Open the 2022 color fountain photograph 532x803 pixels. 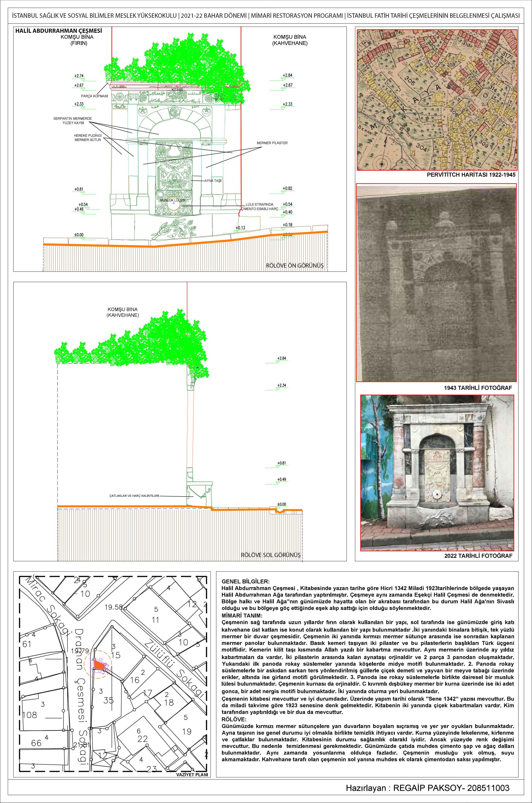tap(437, 473)
